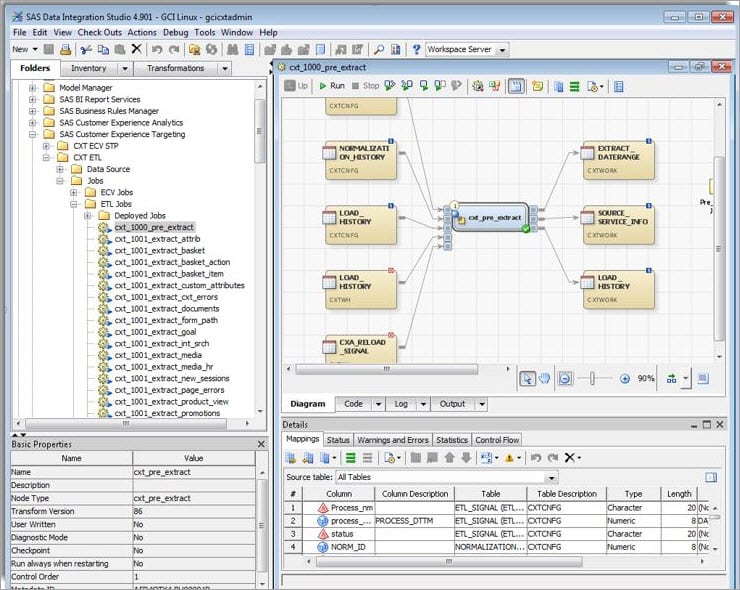Open the Source table All Tables dropdown

551,478
